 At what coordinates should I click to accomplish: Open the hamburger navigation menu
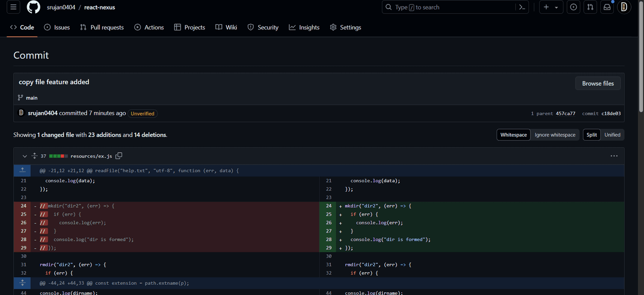coord(13,7)
